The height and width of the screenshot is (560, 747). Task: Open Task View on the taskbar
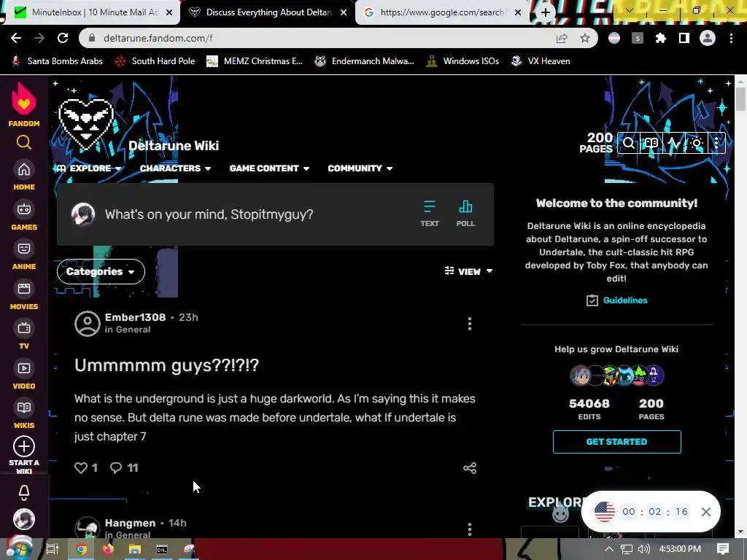pos(52,549)
